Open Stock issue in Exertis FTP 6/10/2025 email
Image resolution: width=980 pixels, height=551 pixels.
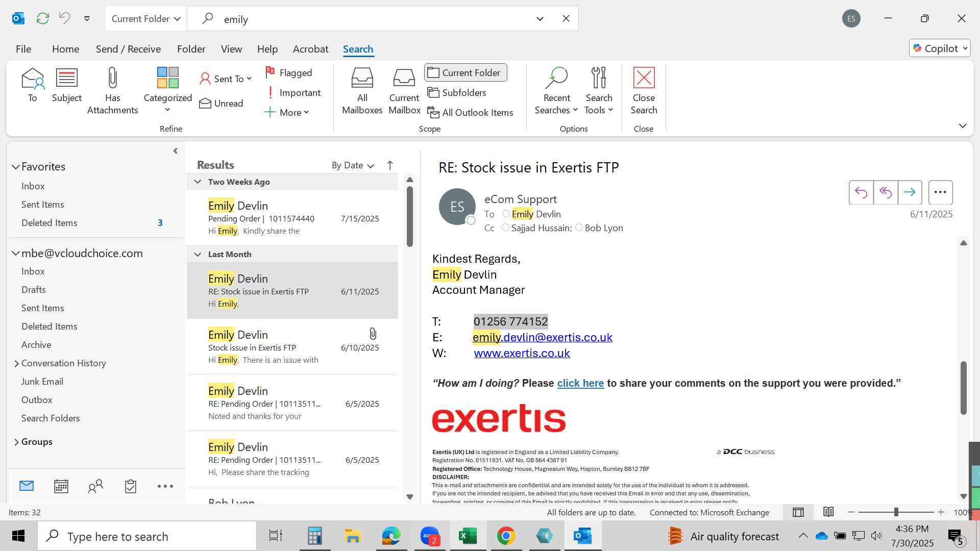point(292,347)
